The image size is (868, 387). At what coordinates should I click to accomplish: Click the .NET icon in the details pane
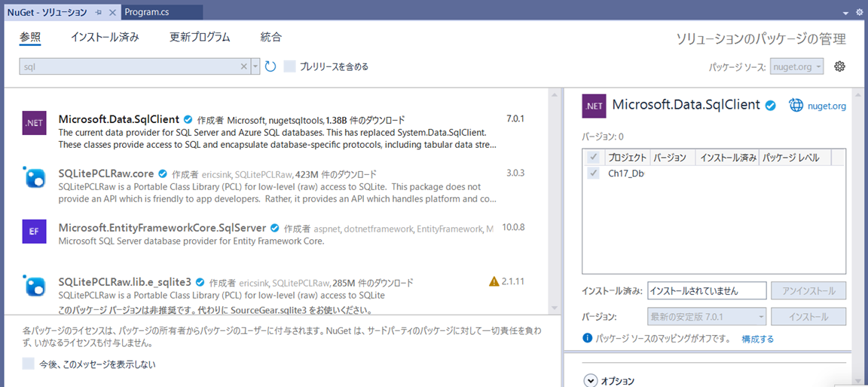594,106
